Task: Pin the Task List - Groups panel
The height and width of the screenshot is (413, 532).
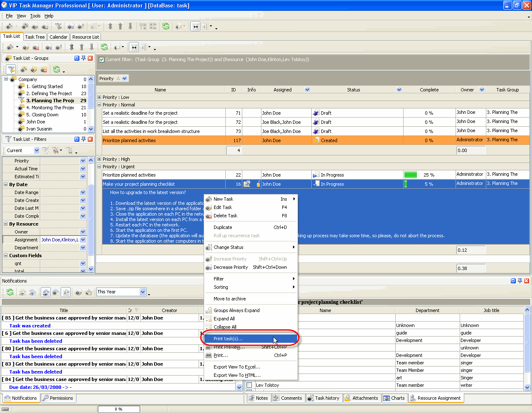Action: point(83,58)
